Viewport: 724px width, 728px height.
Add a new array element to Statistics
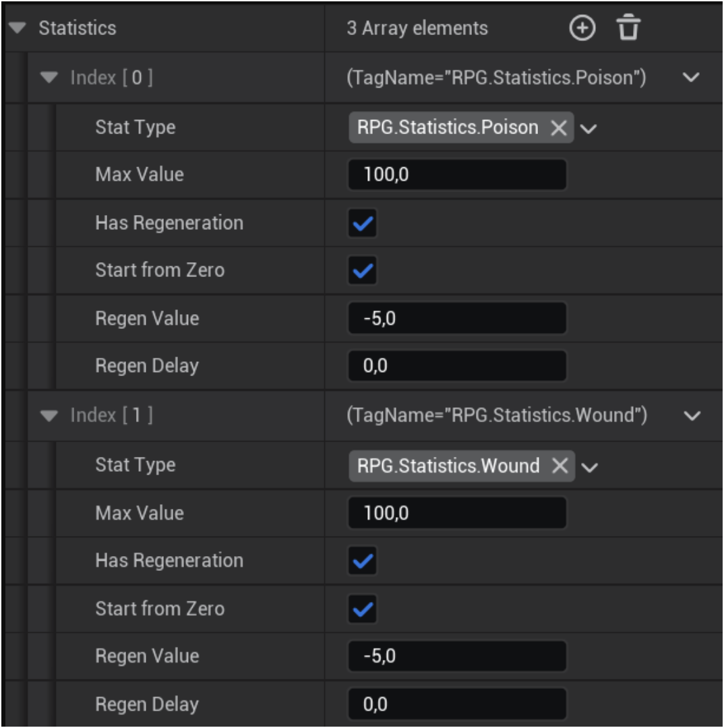tap(581, 28)
